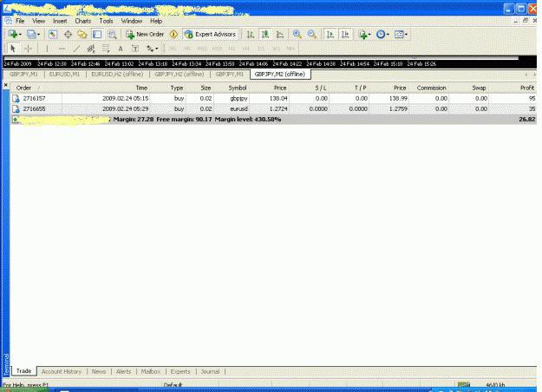This screenshot has height=392, width=542.
Task: Toggle the Navigator favorites icon
Action: 82,34
